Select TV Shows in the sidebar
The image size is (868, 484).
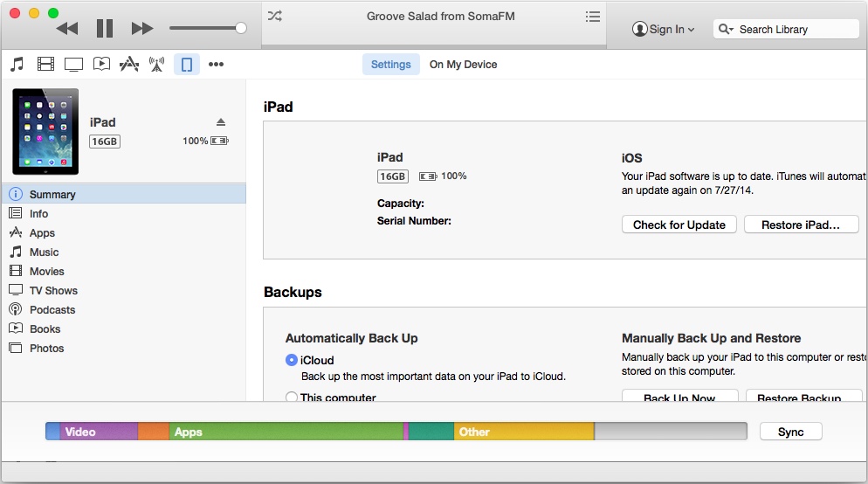[x=124, y=291]
